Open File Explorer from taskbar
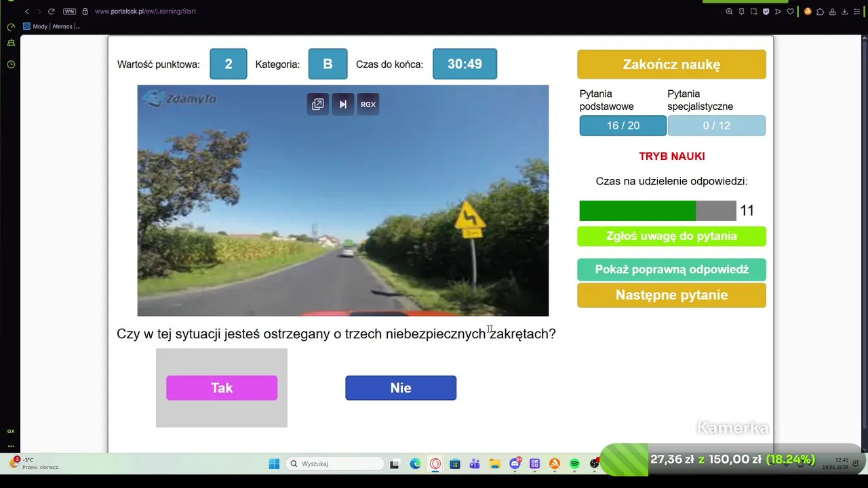Viewport: 868px width, 488px height. click(x=495, y=464)
